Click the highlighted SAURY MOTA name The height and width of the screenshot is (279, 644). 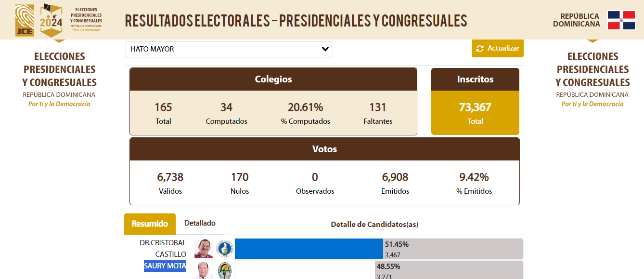coord(165,266)
